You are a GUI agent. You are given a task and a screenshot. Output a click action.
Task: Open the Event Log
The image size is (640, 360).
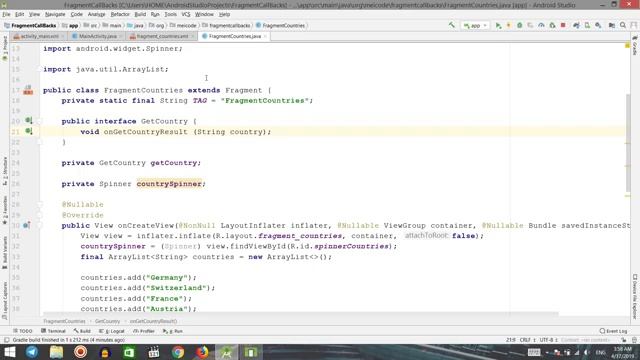point(613,331)
